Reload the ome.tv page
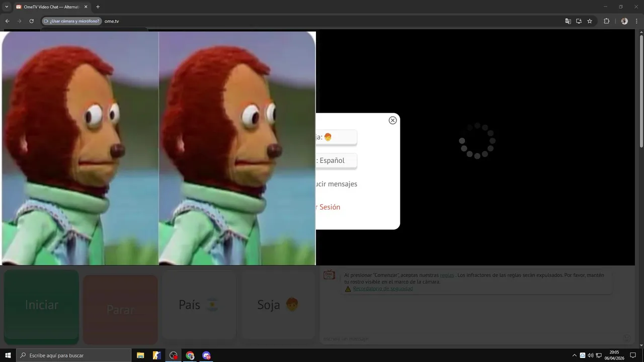 (x=31, y=21)
